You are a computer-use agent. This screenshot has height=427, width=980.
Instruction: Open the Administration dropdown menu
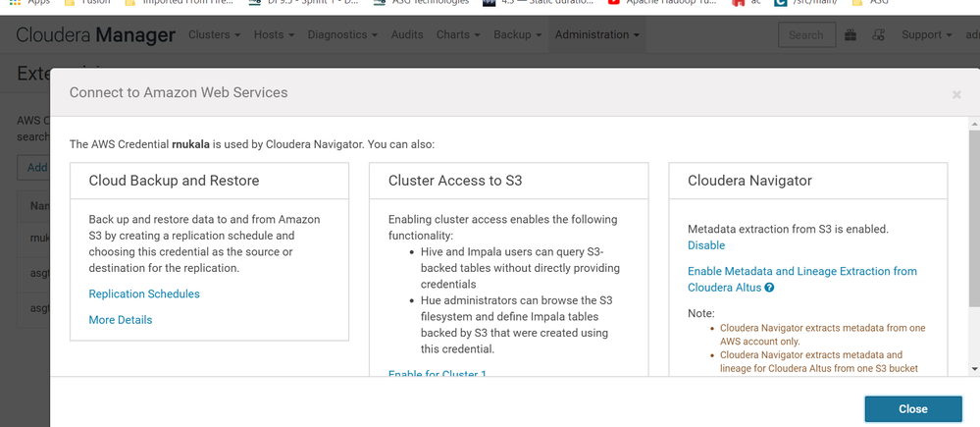point(596,35)
